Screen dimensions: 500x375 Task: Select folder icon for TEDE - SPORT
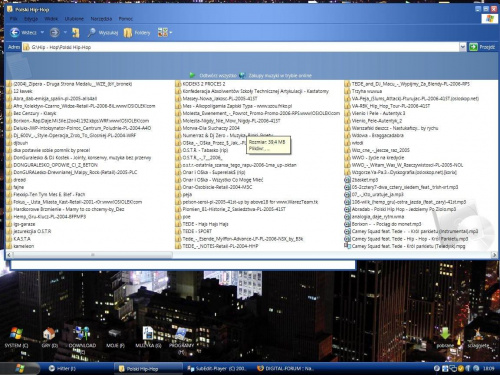tap(178, 231)
